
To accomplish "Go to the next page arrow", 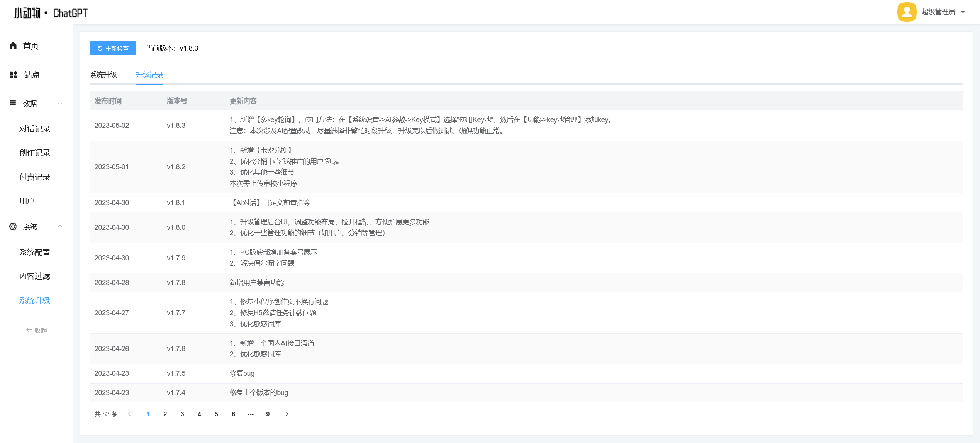I will tap(287, 414).
